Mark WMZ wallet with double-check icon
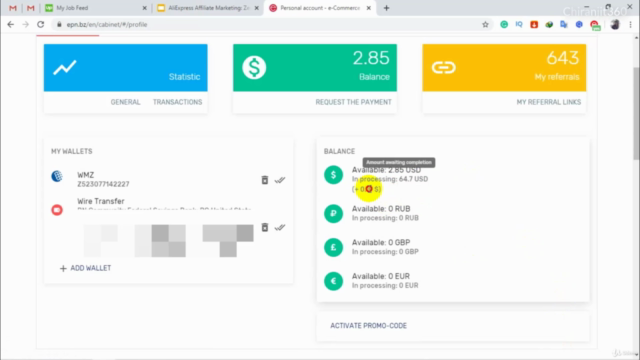Viewport: 640px width, 360px height. click(x=280, y=180)
